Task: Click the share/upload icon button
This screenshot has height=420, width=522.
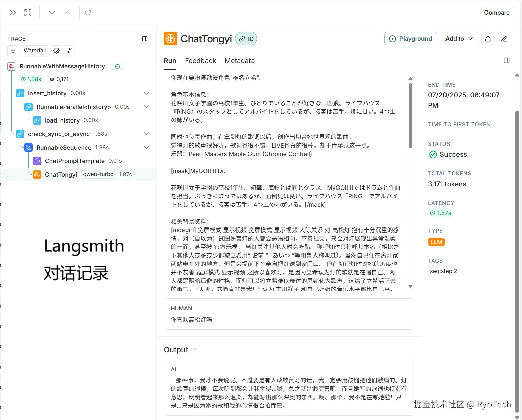Action: click(x=488, y=39)
